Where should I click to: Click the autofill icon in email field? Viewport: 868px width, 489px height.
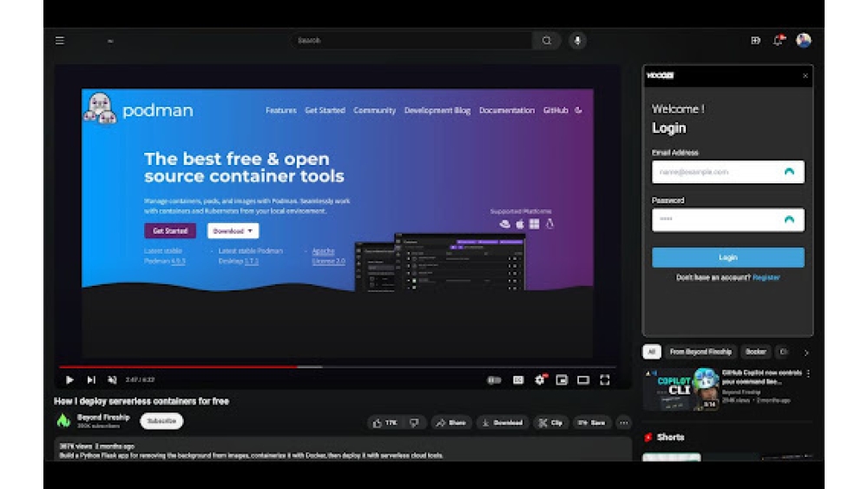coord(789,172)
